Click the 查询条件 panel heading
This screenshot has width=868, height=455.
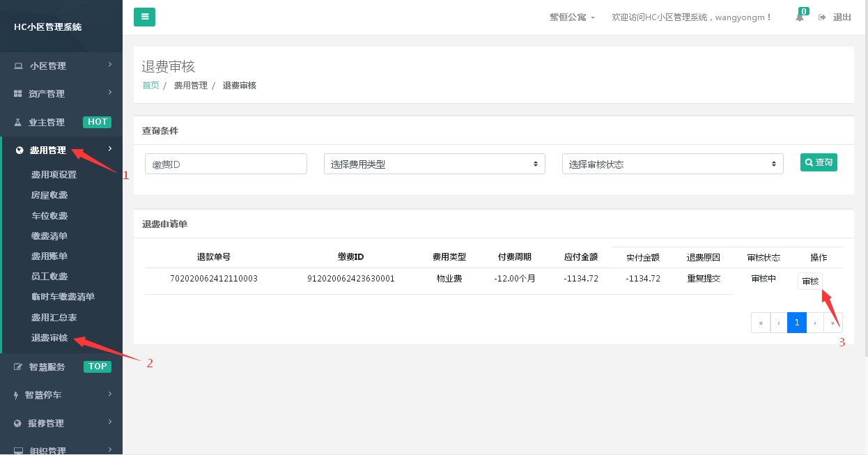click(x=160, y=131)
